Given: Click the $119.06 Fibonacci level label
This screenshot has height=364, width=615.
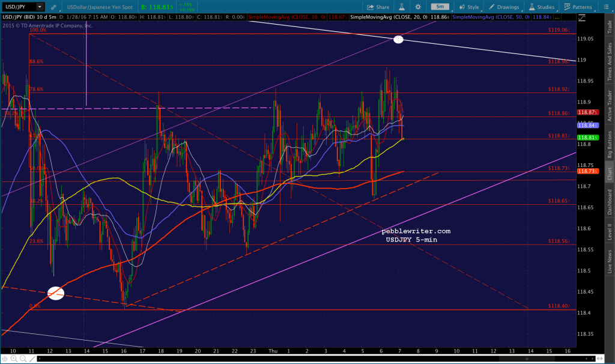Looking at the screenshot, I should pos(559,30).
